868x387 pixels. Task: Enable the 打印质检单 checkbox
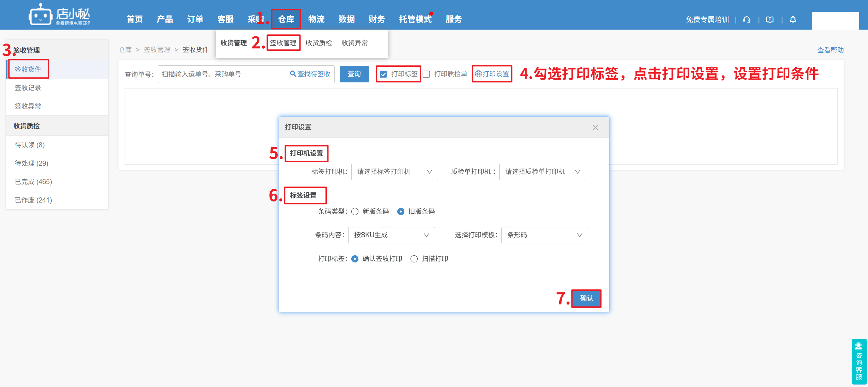click(x=426, y=74)
